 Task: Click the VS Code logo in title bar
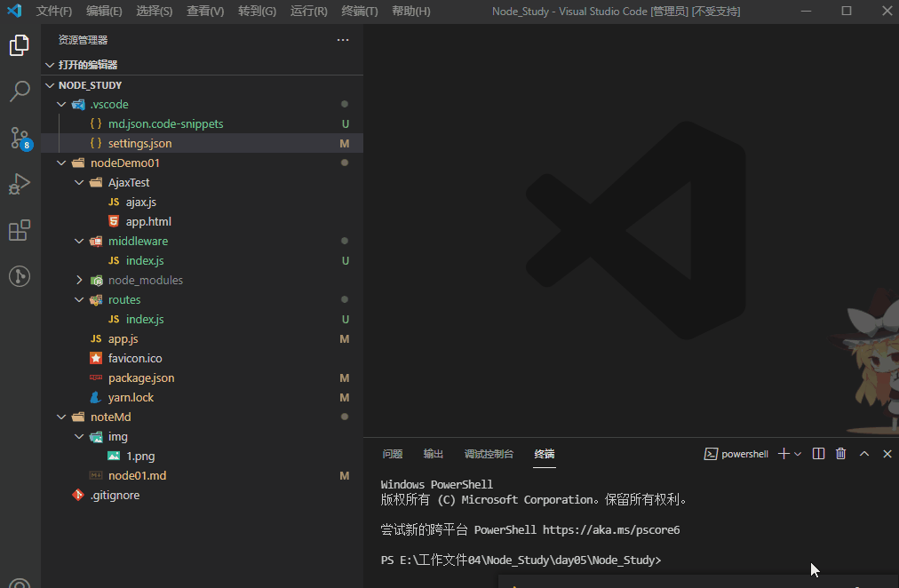(14, 11)
